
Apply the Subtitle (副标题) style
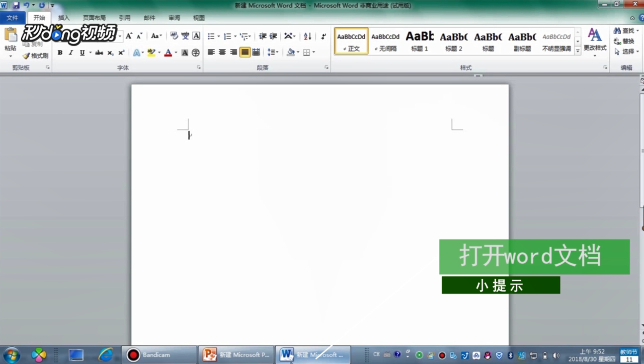(522, 41)
